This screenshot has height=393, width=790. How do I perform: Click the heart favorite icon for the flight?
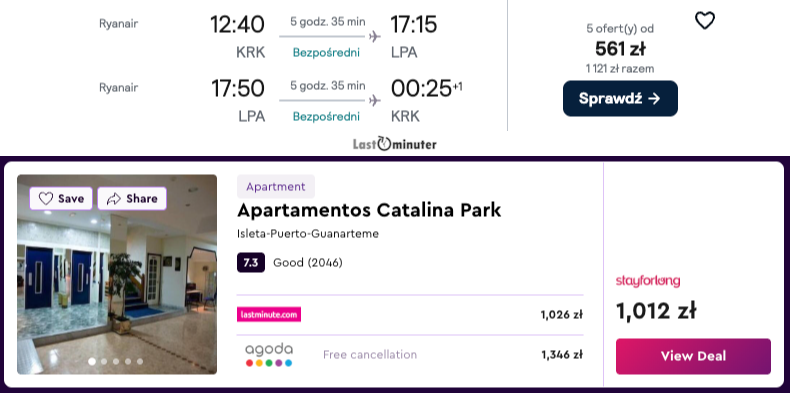[x=704, y=21]
